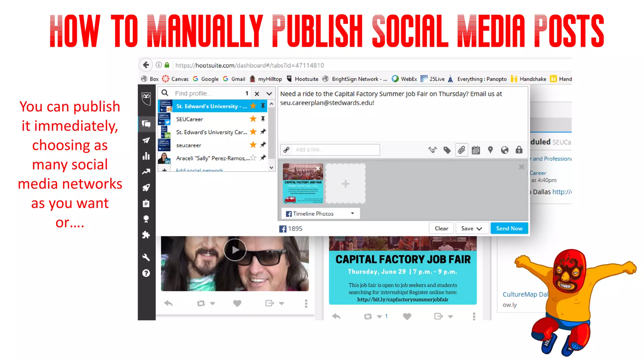Click the Add a link input field
This screenshot has height=362, width=644.
(336, 150)
